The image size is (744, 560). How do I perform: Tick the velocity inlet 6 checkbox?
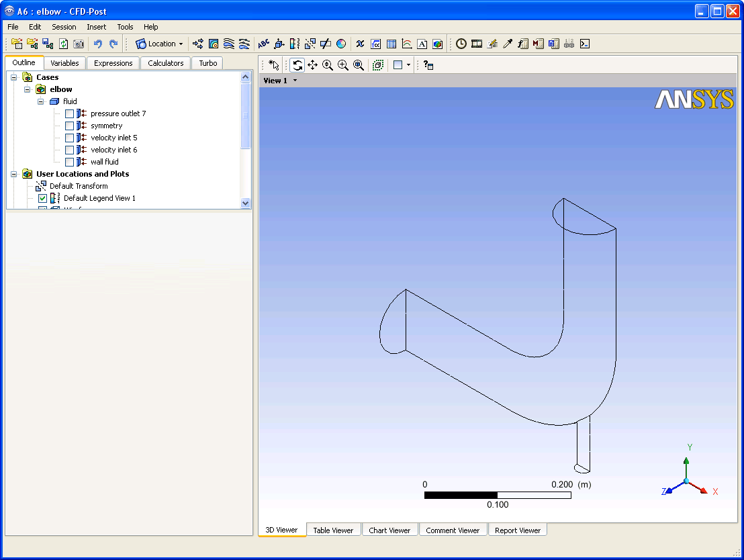[69, 150]
